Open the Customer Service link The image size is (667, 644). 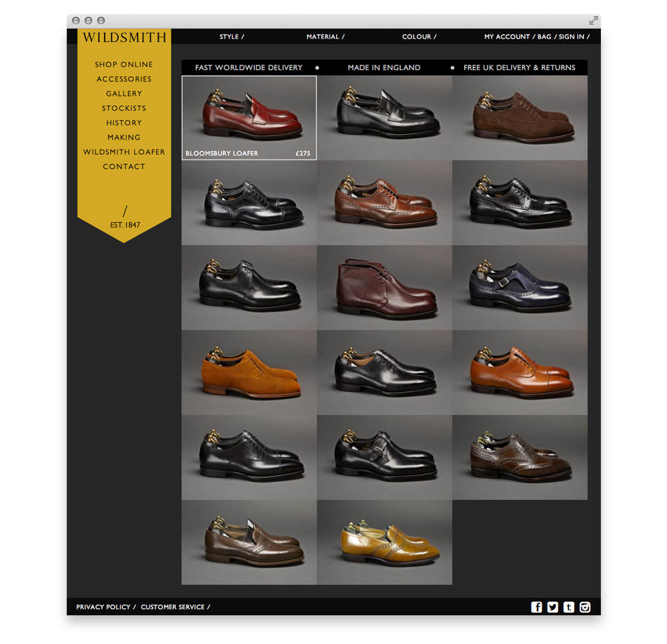pos(173,607)
